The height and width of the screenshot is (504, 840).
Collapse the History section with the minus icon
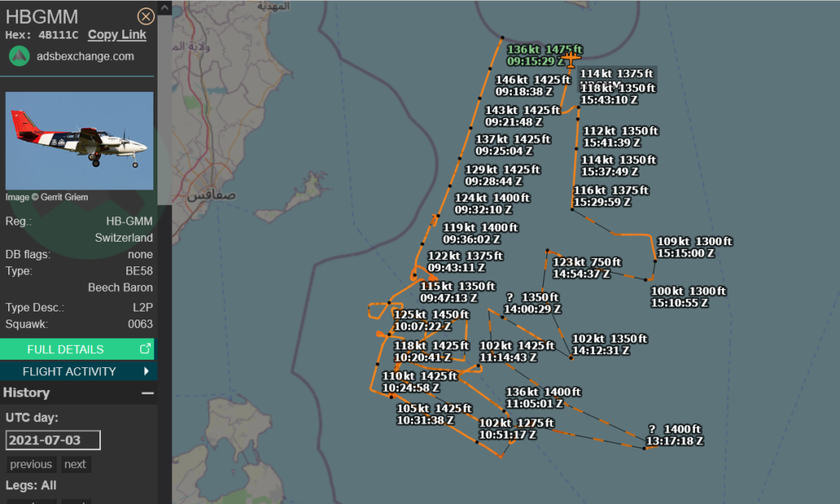coord(148,393)
